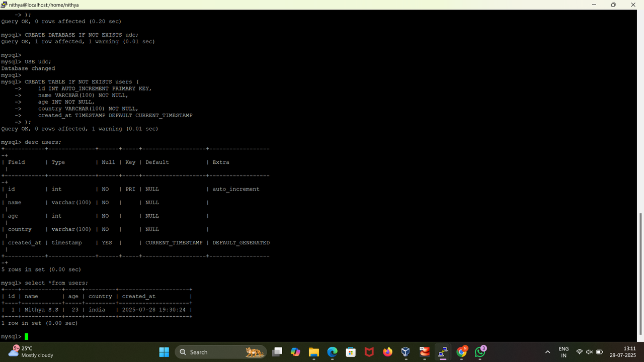The image size is (644, 362).
Task: Launch Firefox from the taskbar
Action: coord(387,352)
